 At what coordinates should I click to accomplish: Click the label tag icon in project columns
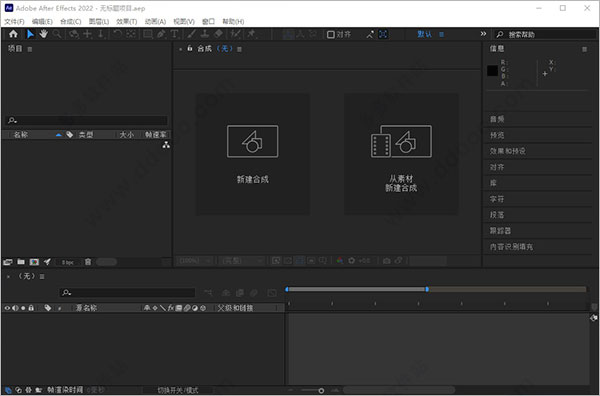click(69, 135)
